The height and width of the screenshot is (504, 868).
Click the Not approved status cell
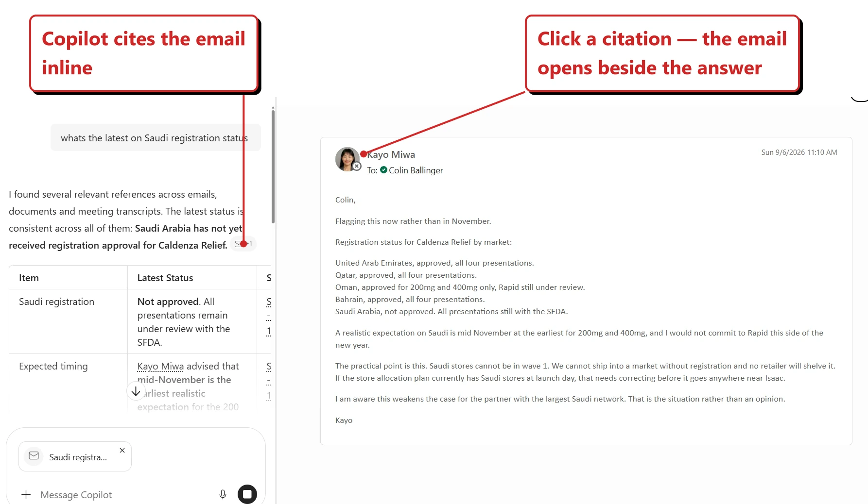pos(192,321)
